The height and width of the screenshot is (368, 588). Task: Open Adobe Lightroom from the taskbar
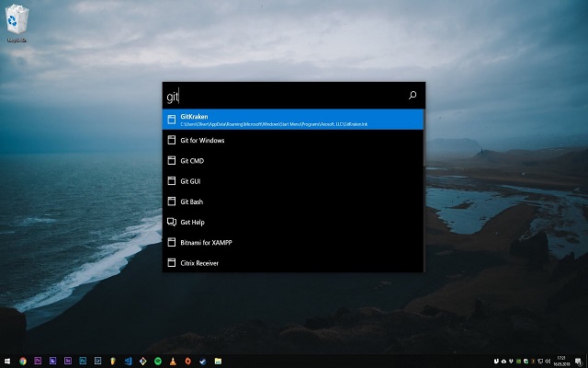tap(98, 362)
